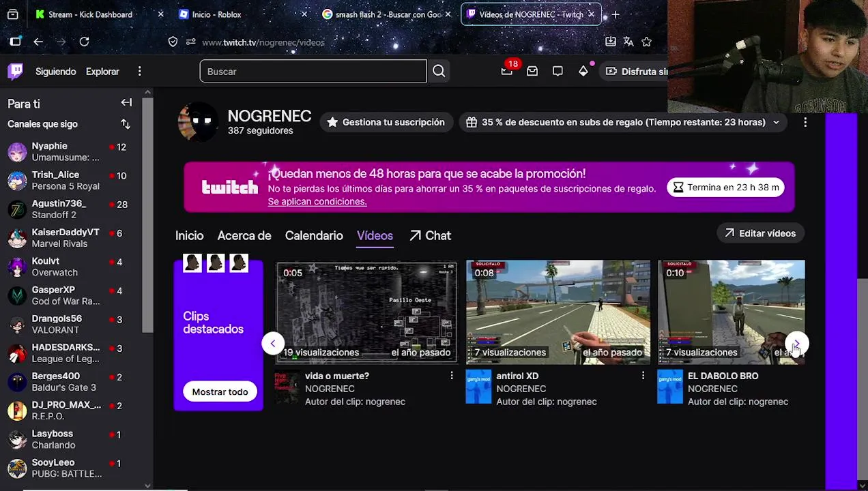Click the sidebar vertical scrollbar
The image size is (868, 491).
tap(147, 215)
